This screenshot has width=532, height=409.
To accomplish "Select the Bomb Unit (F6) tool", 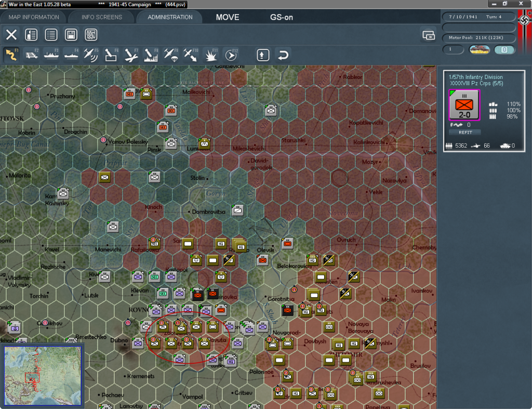I will click(x=111, y=55).
